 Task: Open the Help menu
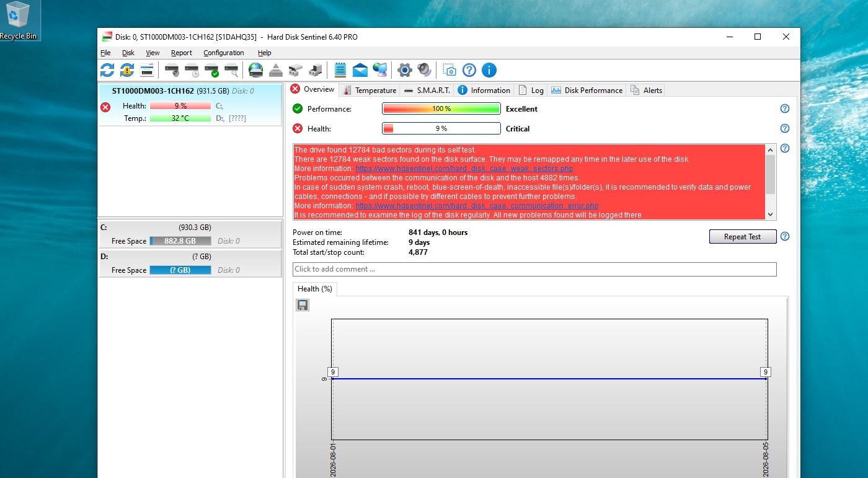pyautogui.click(x=265, y=53)
